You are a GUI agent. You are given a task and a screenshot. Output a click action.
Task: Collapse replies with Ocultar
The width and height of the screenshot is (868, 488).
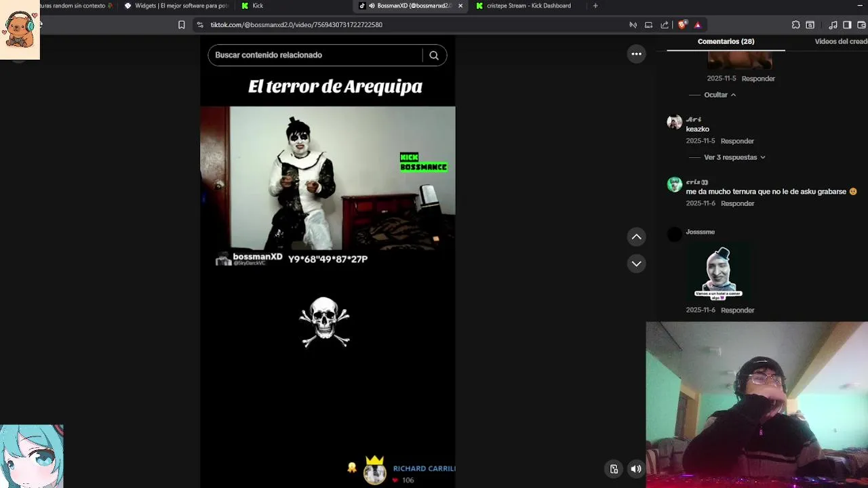pos(719,95)
